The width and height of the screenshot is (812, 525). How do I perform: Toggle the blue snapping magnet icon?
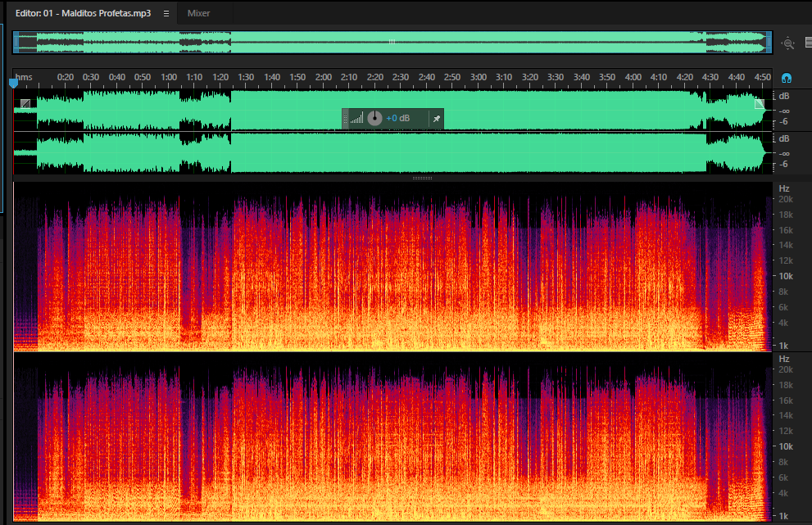(x=787, y=78)
